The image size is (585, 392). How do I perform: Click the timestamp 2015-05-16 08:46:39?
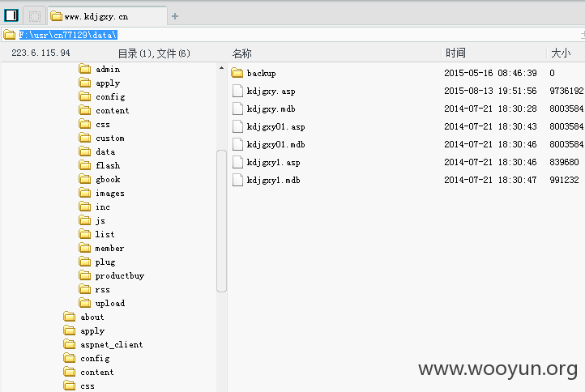tap(490, 73)
